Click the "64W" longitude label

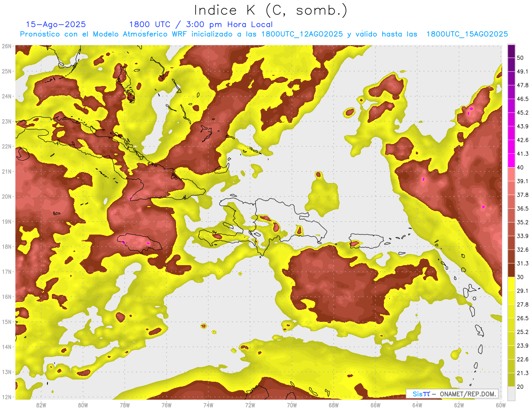[417, 405]
